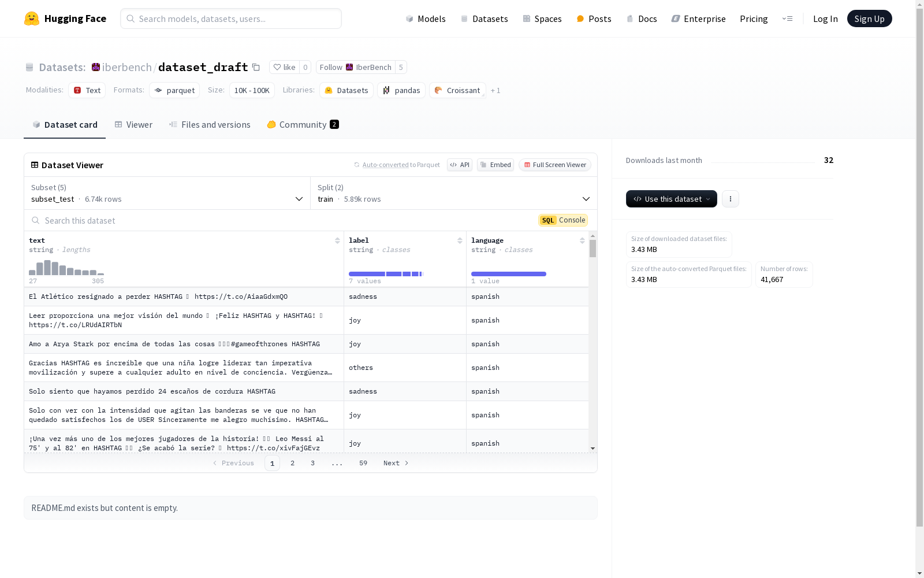Image resolution: width=924 pixels, height=578 pixels.
Task: Select the Croissant library tag
Action: pos(457,90)
